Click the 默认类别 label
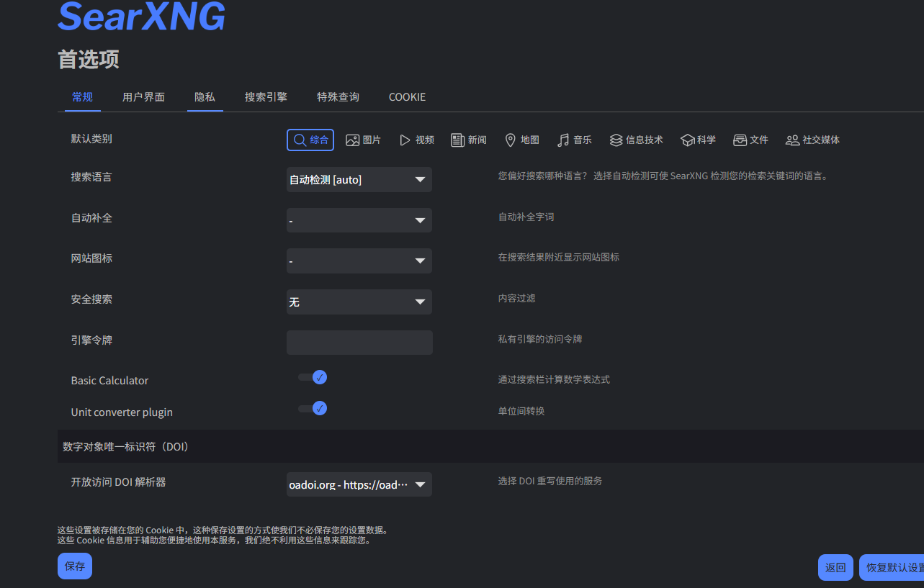The width and height of the screenshot is (924, 588). click(x=91, y=139)
